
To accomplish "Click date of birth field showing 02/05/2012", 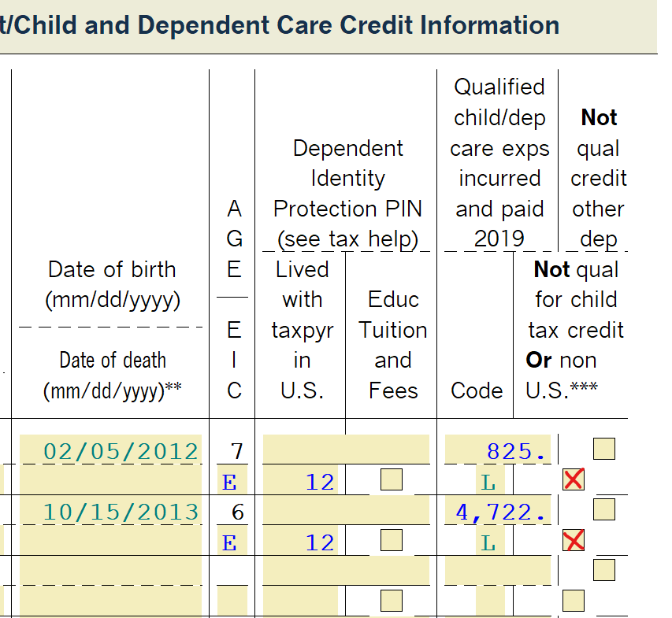I will coord(111,447).
